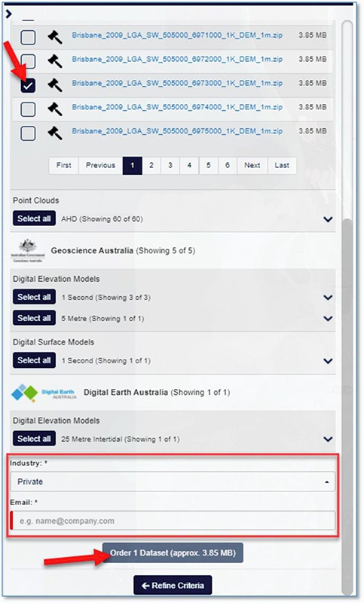
Task: Focus the Email address input field
Action: coord(173,521)
